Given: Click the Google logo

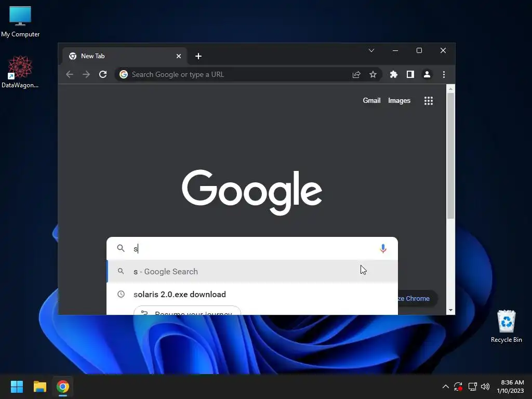Looking at the screenshot, I should (252, 192).
